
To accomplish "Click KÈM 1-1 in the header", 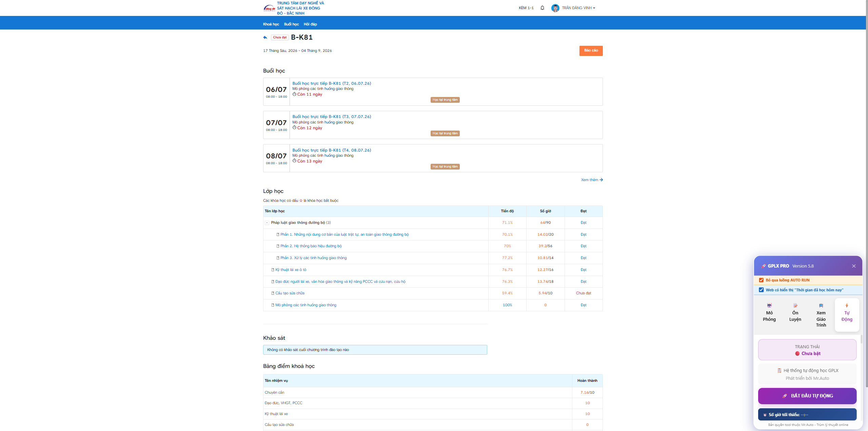I will click(x=526, y=8).
